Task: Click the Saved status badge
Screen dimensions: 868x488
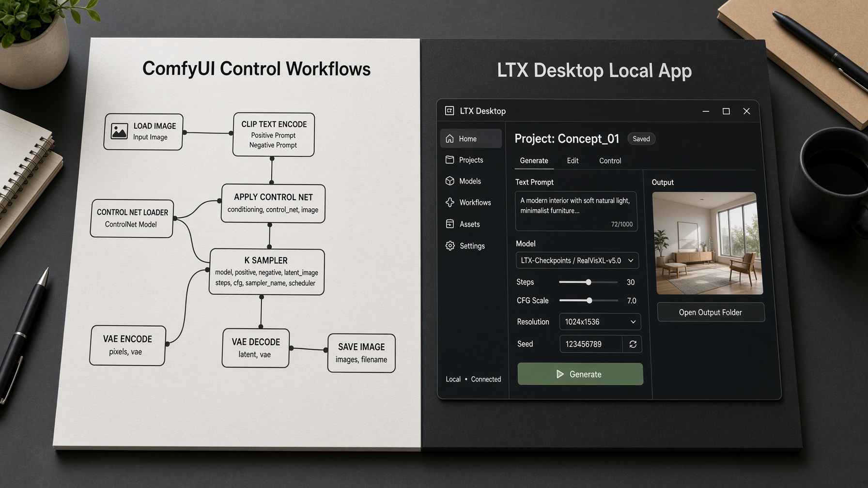Action: (x=641, y=139)
